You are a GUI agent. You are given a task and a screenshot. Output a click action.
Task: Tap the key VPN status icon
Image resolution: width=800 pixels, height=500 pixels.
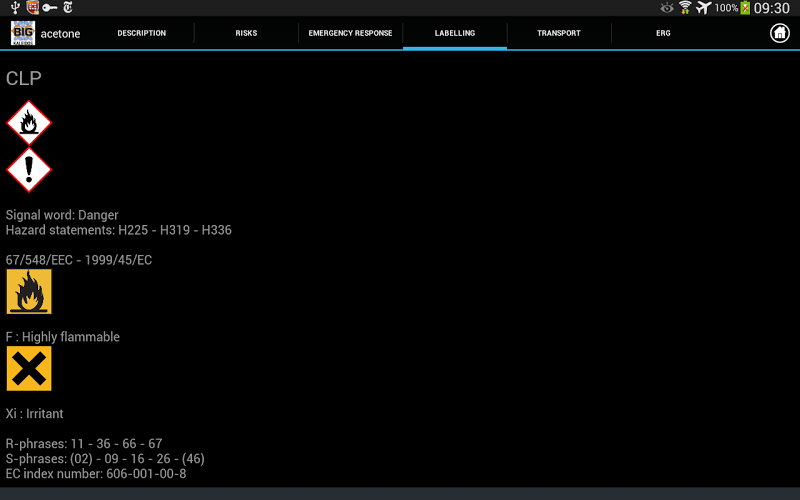(x=49, y=8)
